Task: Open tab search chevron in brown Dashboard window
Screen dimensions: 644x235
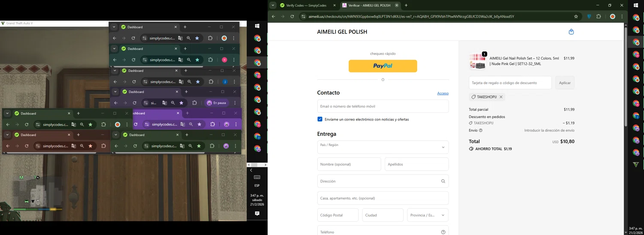Action: [x=7, y=135]
